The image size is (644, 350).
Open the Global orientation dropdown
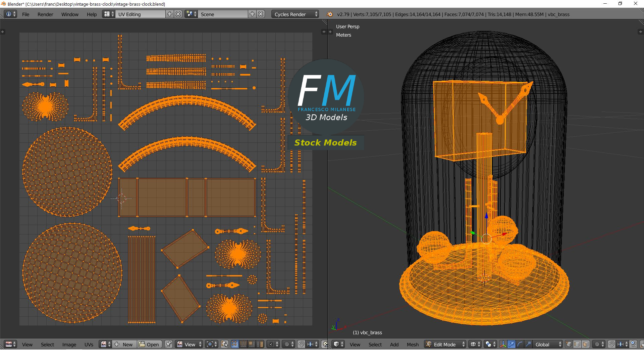pos(547,344)
